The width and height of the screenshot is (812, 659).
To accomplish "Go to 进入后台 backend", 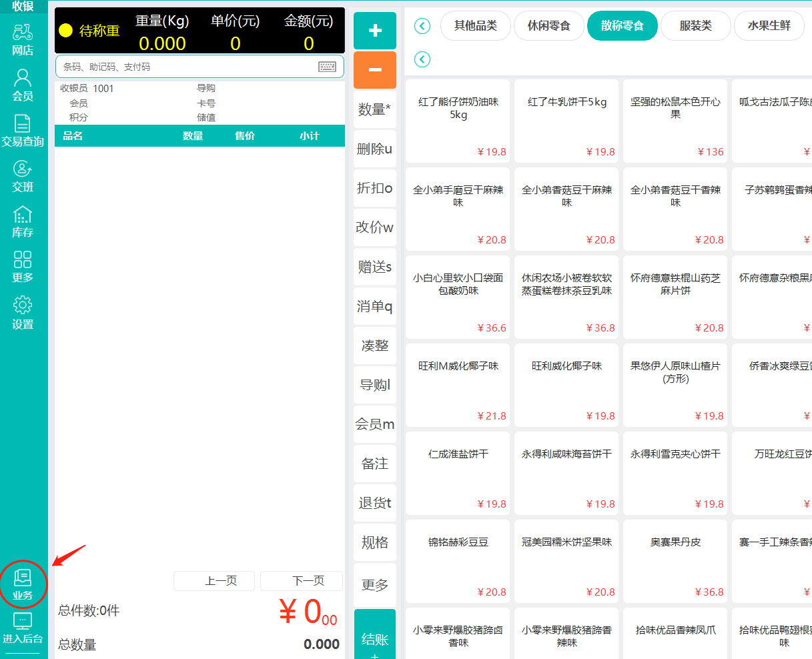I will pos(23,629).
